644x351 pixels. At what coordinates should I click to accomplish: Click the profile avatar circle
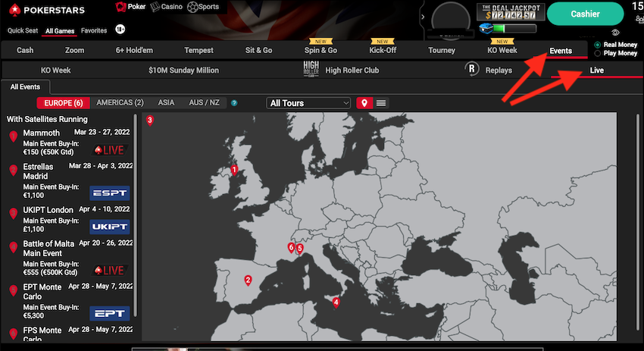451,19
